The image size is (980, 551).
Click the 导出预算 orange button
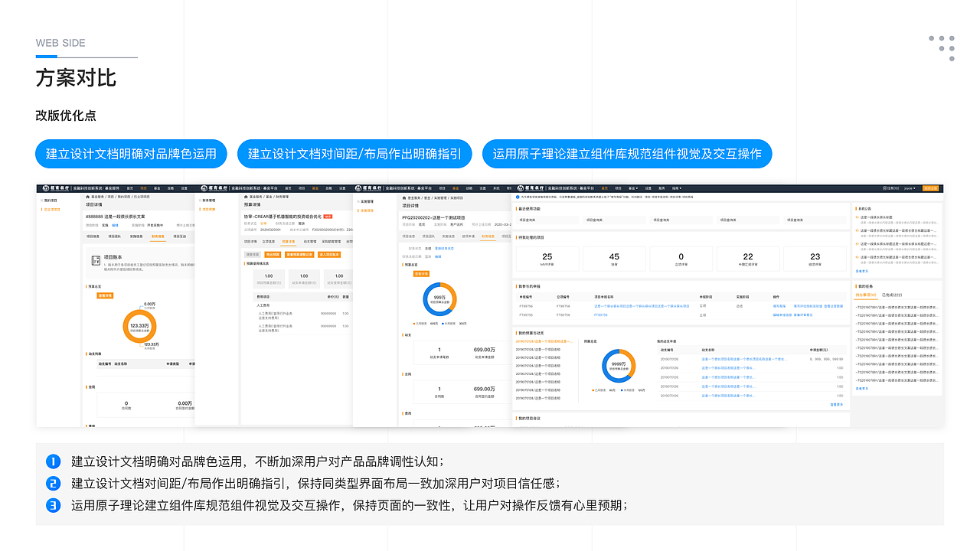[272, 254]
